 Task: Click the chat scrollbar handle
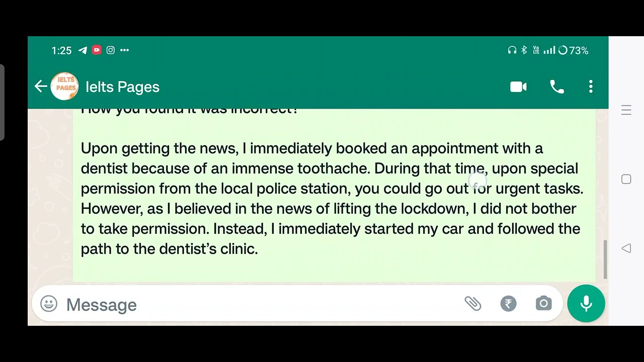coord(605,259)
